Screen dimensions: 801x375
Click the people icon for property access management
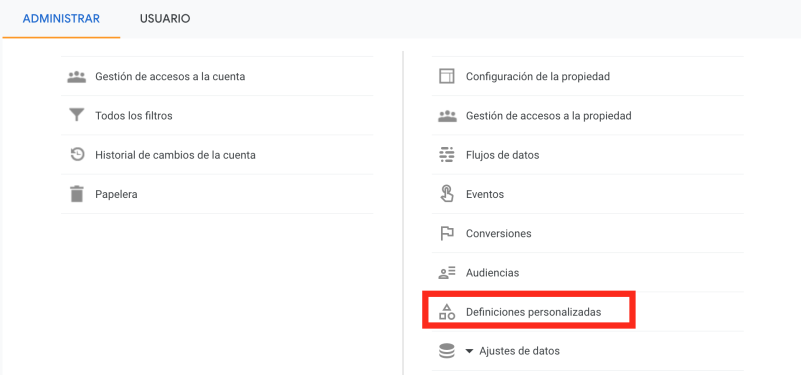pyautogui.click(x=447, y=116)
